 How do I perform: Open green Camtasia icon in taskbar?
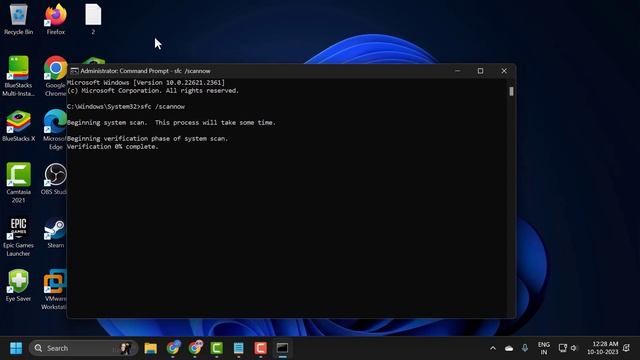point(217,348)
